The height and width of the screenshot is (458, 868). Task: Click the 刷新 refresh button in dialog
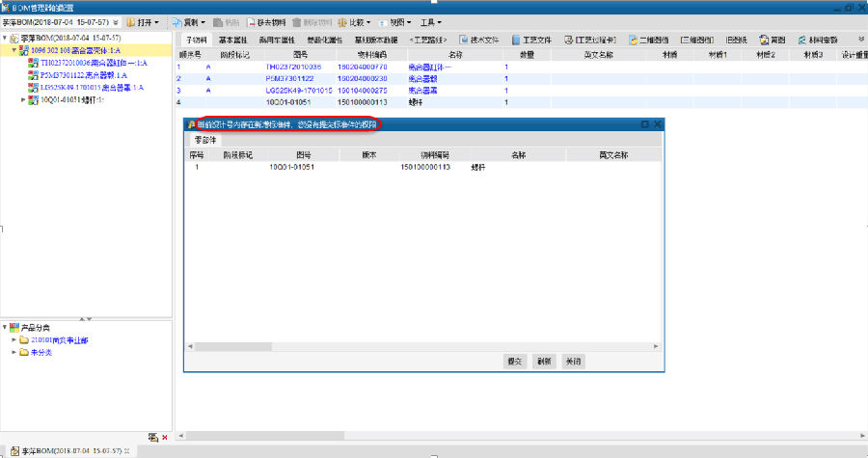[544, 361]
